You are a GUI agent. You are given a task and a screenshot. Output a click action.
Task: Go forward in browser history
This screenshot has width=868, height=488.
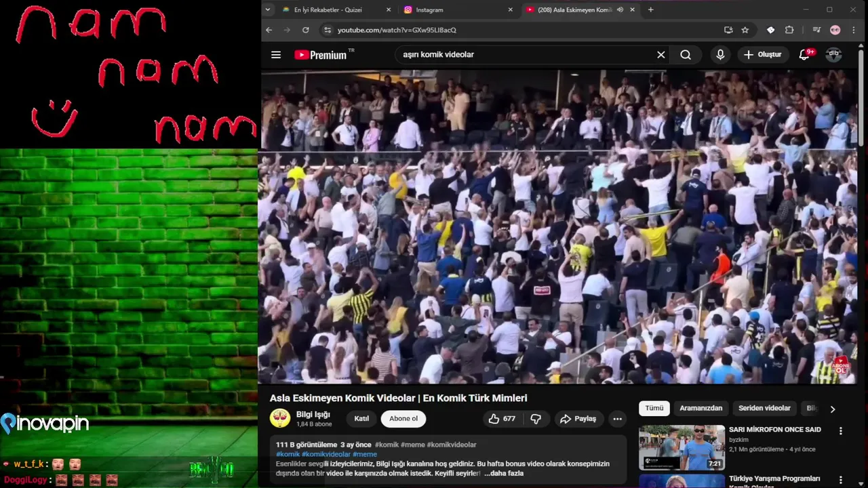pyautogui.click(x=287, y=30)
